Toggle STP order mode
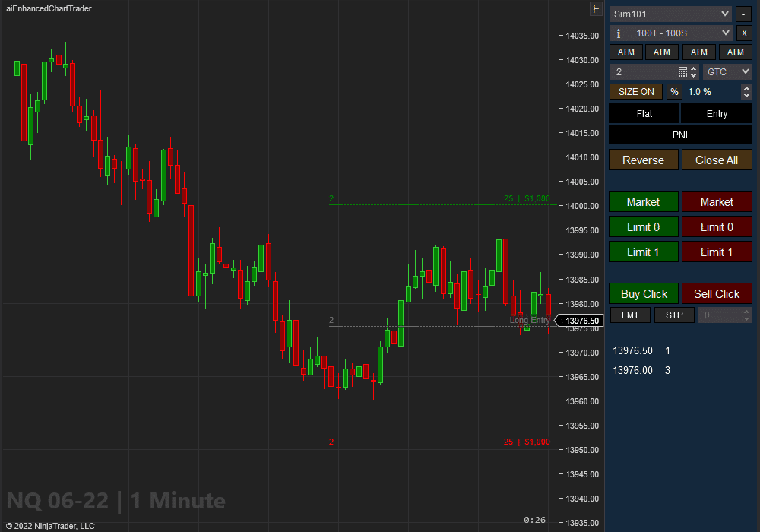 (x=674, y=315)
